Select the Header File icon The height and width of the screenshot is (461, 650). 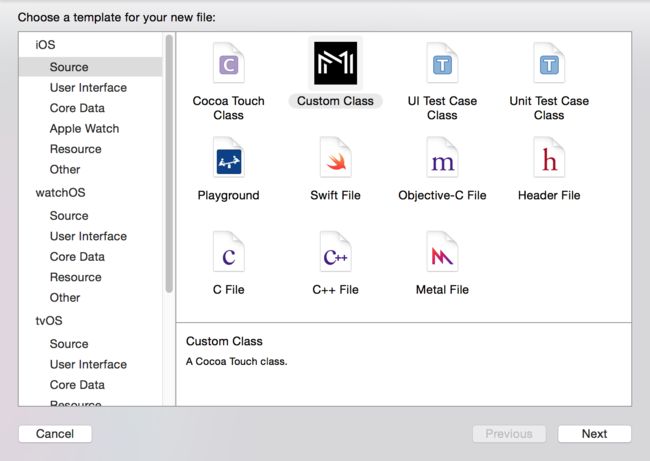[x=549, y=158]
